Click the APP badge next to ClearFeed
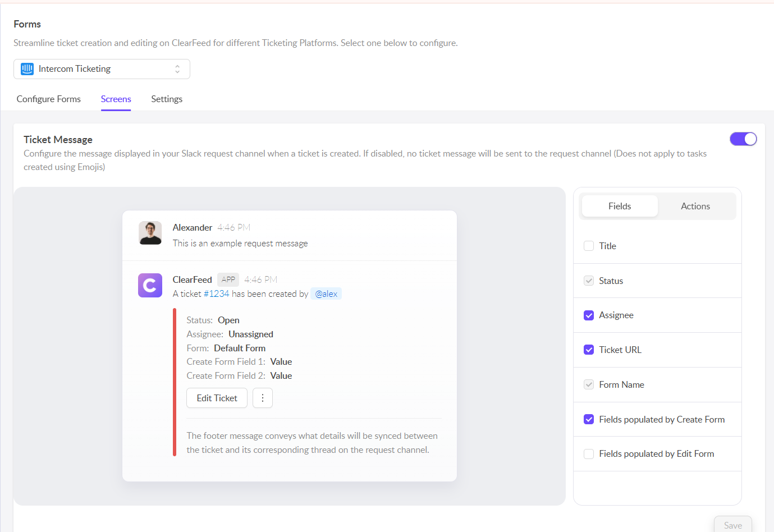The width and height of the screenshot is (774, 532). [228, 279]
